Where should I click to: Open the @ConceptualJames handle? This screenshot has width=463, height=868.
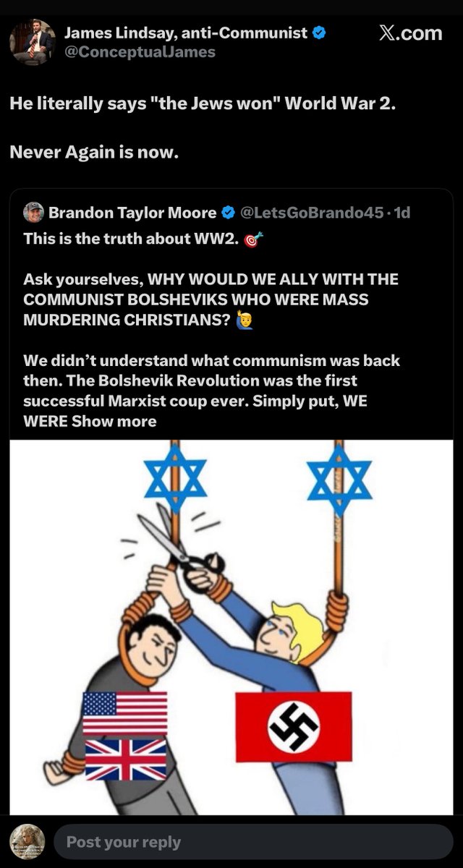tap(140, 52)
